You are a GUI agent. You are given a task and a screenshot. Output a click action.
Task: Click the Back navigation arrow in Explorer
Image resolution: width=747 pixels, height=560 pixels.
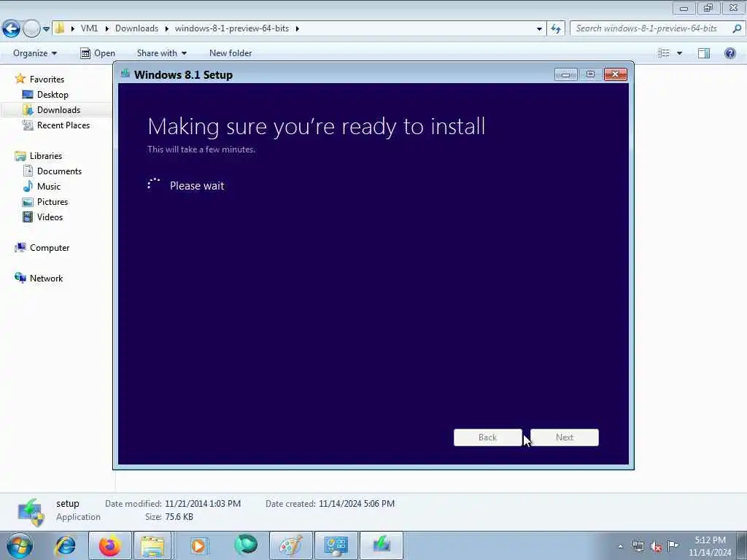[x=11, y=28]
